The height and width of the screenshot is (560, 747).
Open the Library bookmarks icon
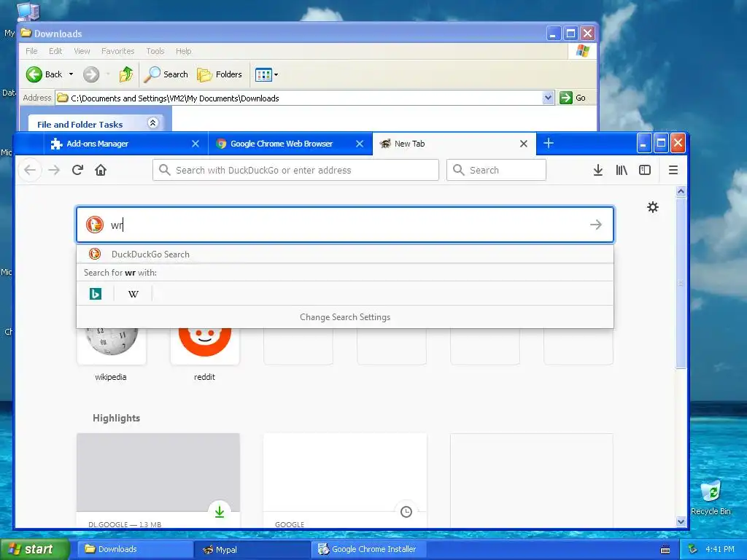pyautogui.click(x=622, y=170)
